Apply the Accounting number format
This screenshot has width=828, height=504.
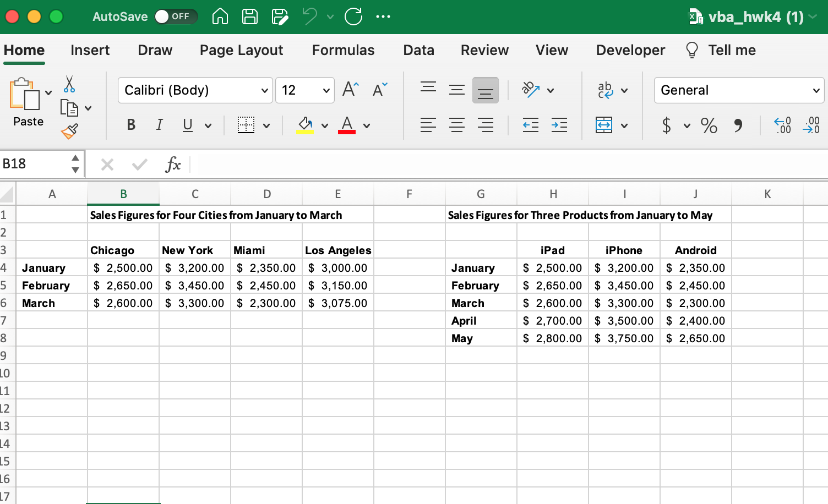667,125
